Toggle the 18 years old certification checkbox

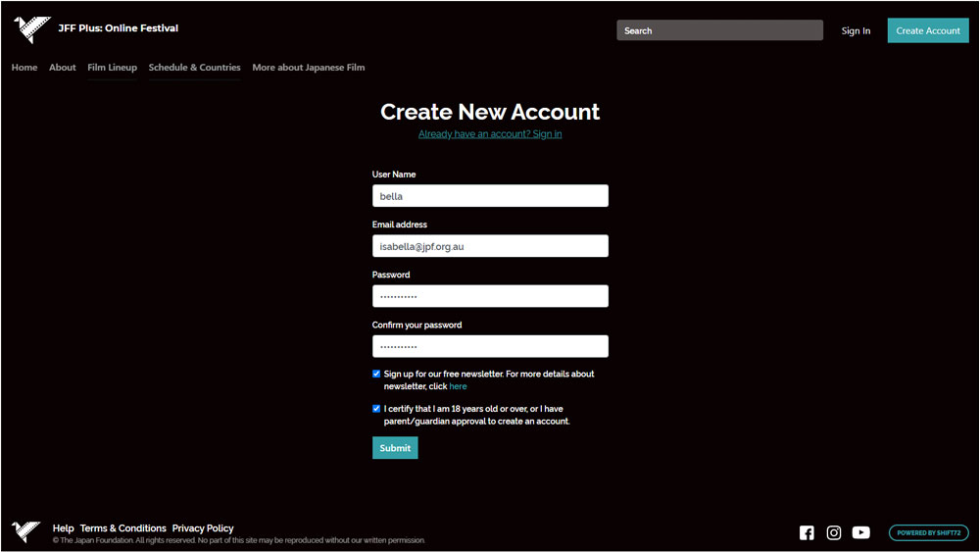click(x=376, y=409)
